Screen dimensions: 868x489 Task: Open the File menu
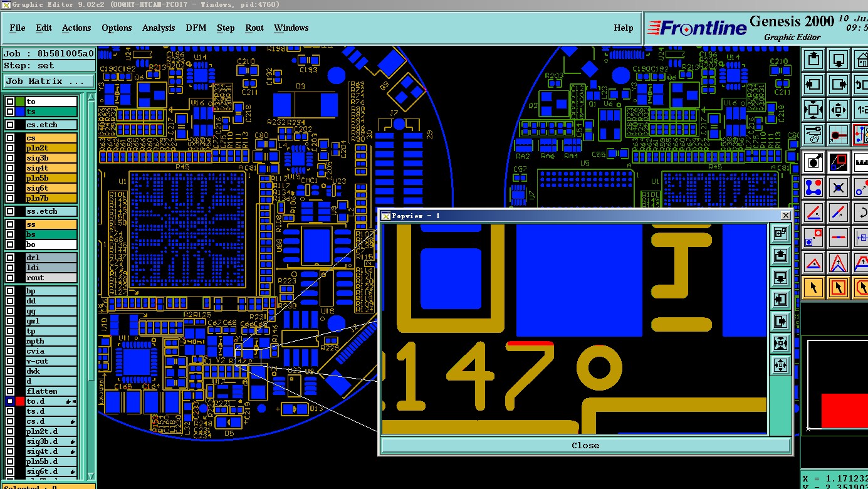pos(18,28)
